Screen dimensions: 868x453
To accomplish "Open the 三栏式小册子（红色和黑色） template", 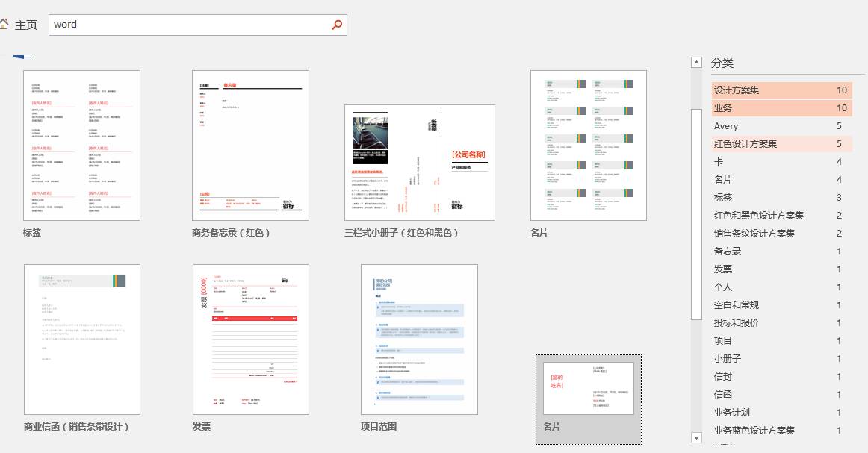I will tap(418, 163).
